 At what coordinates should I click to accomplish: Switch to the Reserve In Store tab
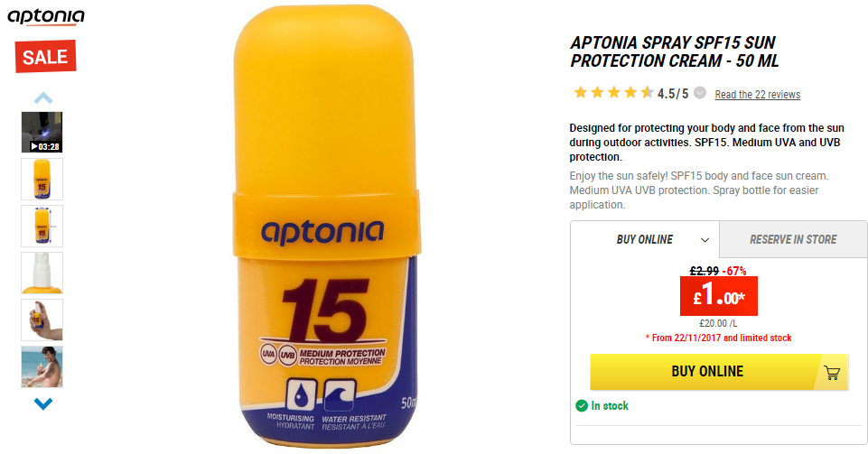point(793,239)
